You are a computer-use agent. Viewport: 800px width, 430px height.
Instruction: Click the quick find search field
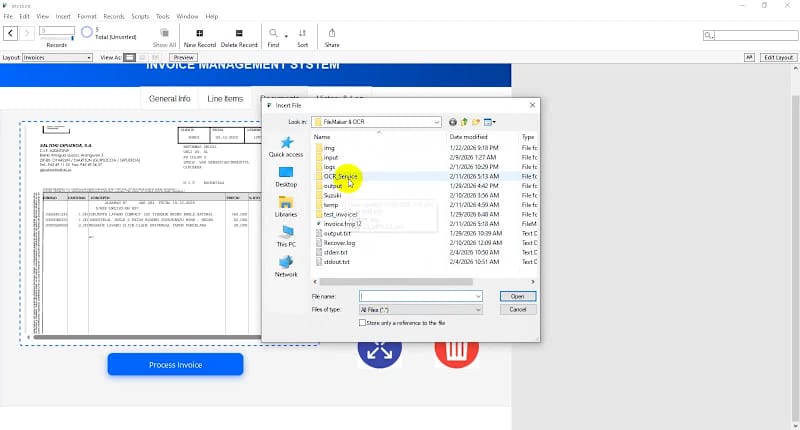click(x=756, y=35)
